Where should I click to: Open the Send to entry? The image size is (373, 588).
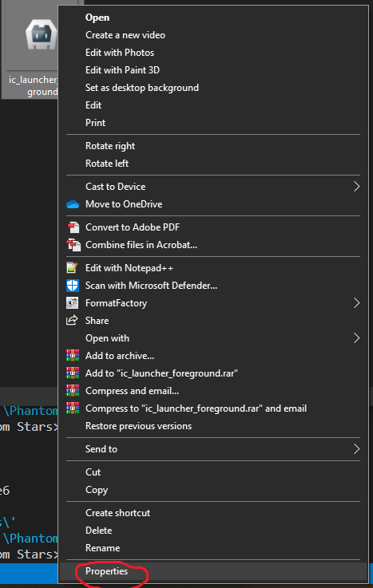(x=101, y=449)
